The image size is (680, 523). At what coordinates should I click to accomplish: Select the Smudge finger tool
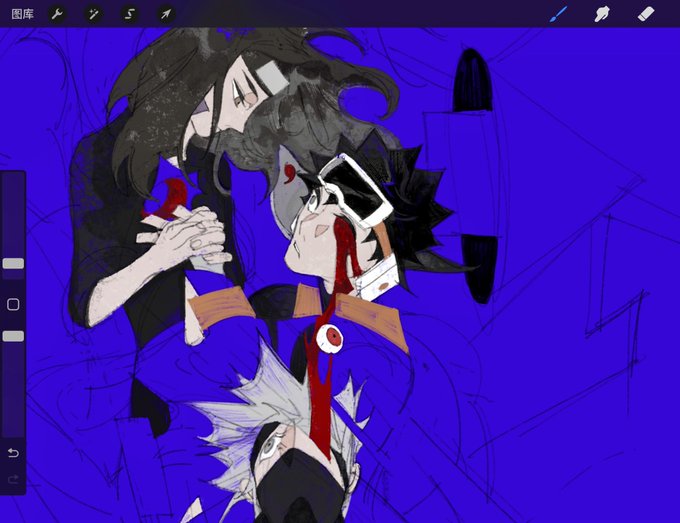pos(602,14)
